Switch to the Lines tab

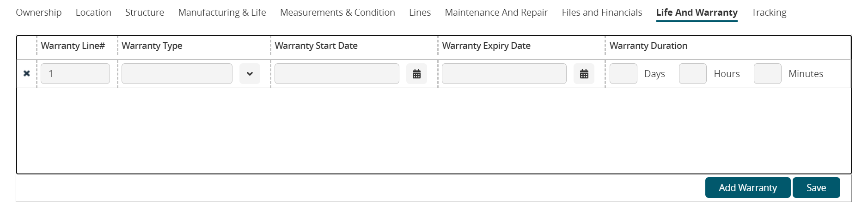[x=420, y=12]
